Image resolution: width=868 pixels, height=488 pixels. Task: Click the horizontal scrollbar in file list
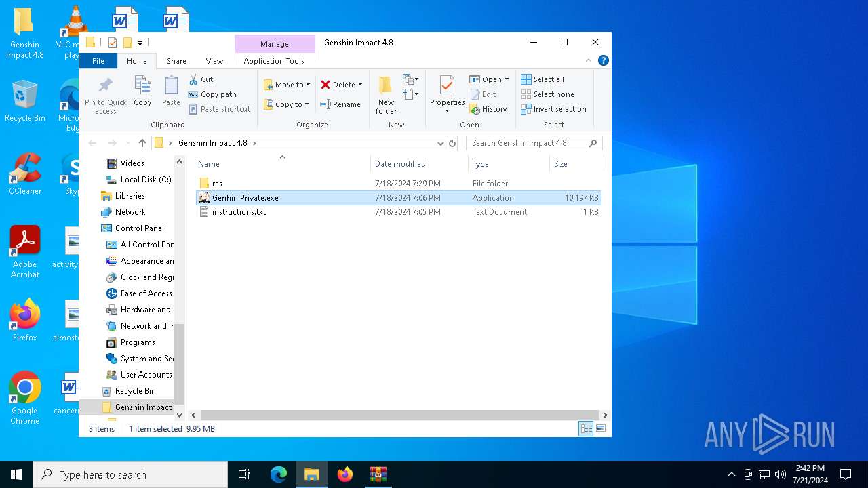click(399, 415)
